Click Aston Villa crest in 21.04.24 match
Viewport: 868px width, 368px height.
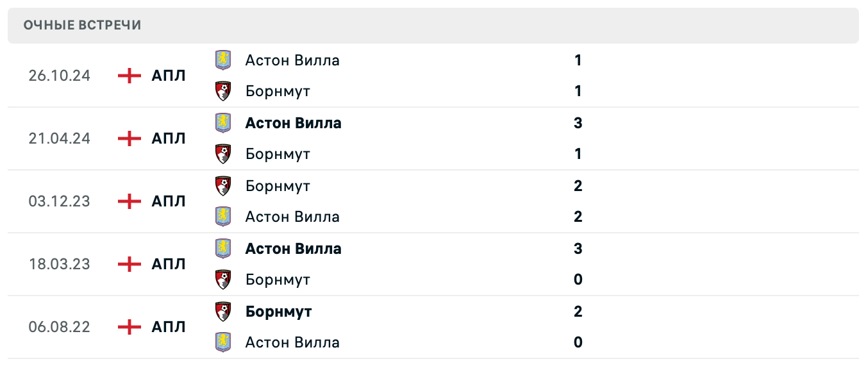click(x=222, y=123)
